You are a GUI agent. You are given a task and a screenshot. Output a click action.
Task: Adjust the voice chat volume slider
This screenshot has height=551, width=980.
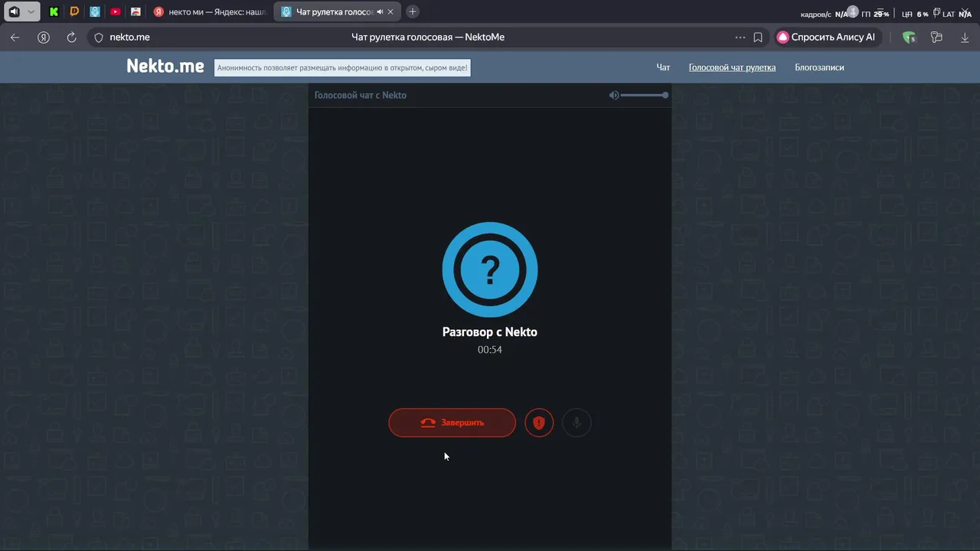(x=645, y=95)
